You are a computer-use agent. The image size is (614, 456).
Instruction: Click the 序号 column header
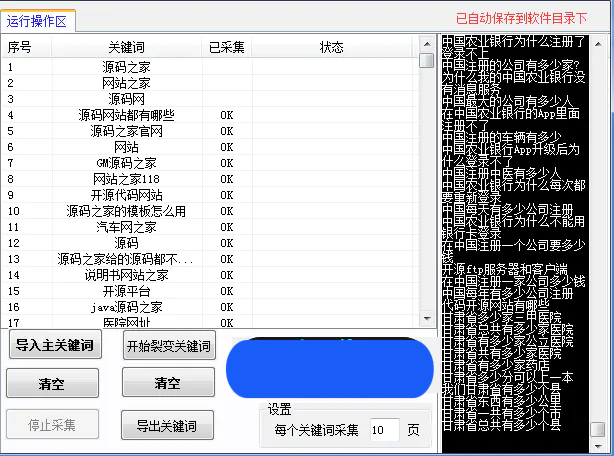click(20, 47)
